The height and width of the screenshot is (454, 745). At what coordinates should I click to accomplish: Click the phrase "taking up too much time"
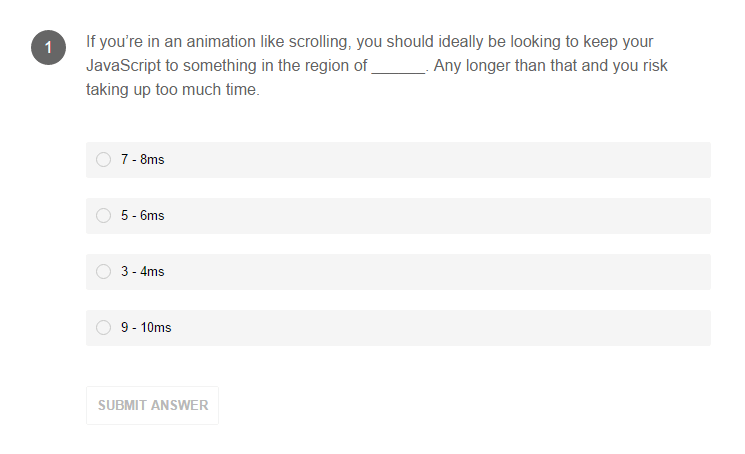coord(170,90)
